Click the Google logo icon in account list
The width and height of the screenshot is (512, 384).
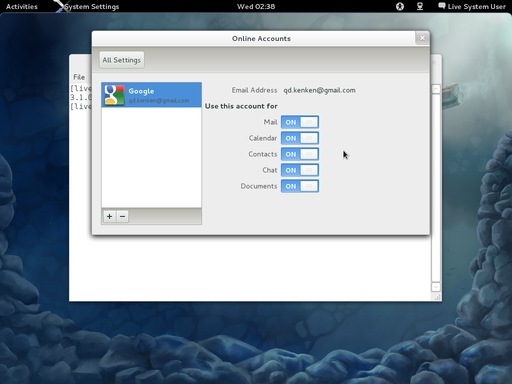click(114, 95)
